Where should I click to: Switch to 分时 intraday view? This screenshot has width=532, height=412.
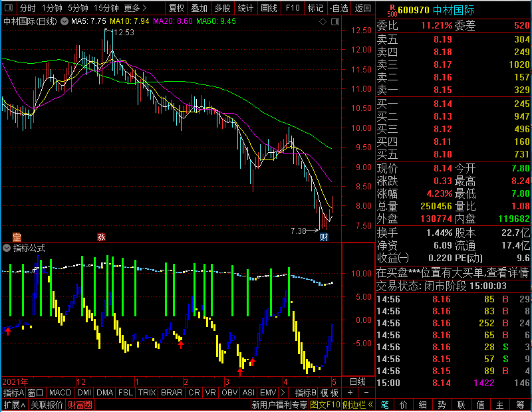(27, 8)
